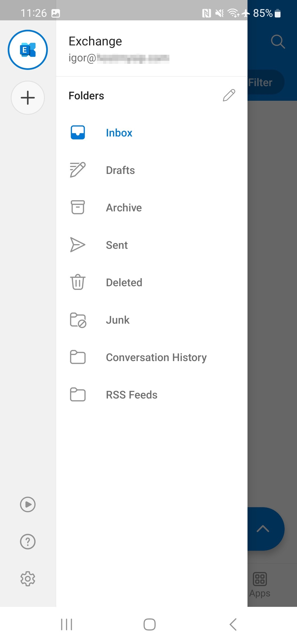Tap the Android home navigation button
The width and height of the screenshot is (297, 644).
[x=149, y=624]
